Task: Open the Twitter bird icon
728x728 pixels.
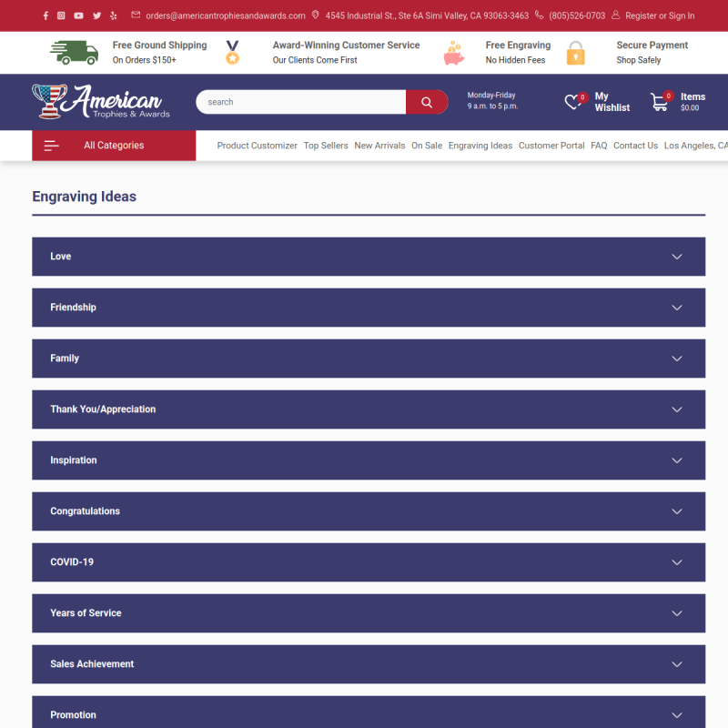Action: click(96, 15)
